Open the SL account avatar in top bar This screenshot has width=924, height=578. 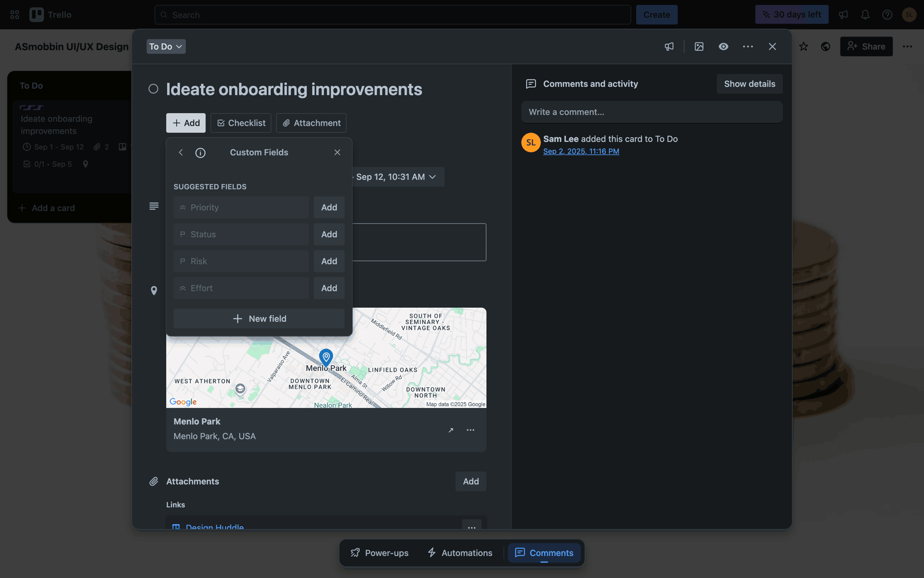tap(909, 15)
